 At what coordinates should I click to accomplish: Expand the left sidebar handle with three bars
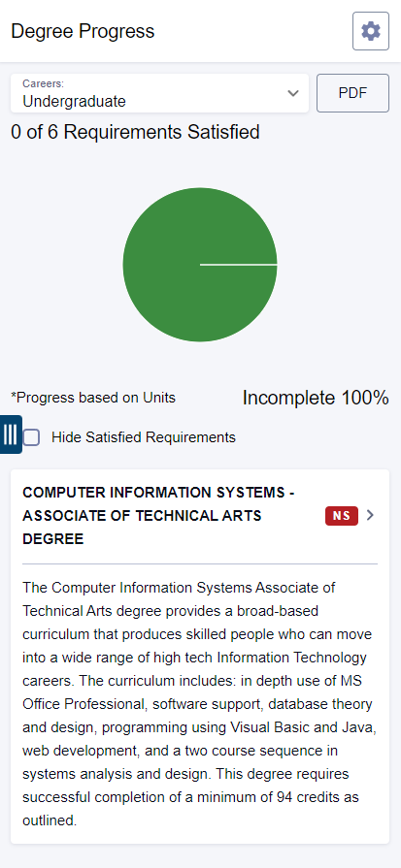point(11,434)
